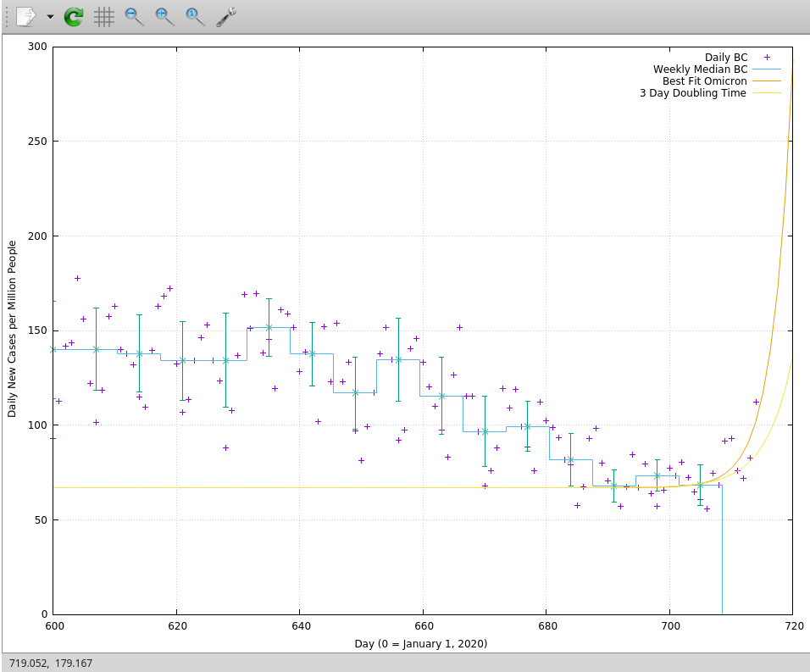Screen dimensions: 810x672
Task: Click the x-axis tick label 620
Action: [177, 626]
